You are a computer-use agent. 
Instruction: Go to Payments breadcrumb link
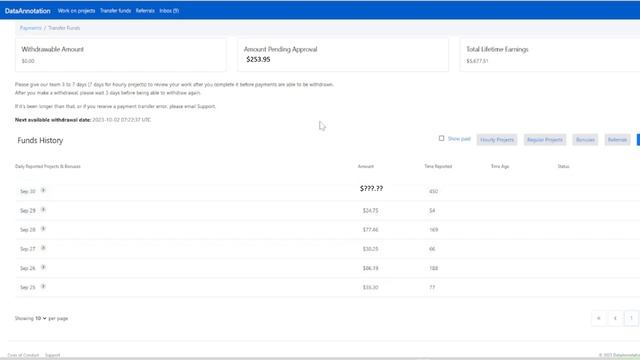point(31,28)
